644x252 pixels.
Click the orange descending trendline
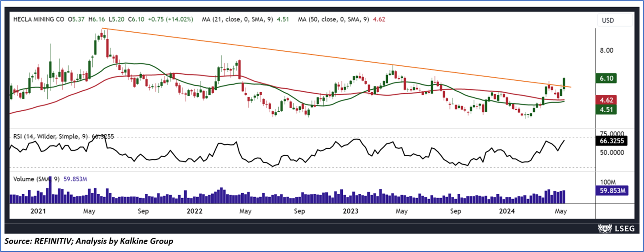(336, 58)
